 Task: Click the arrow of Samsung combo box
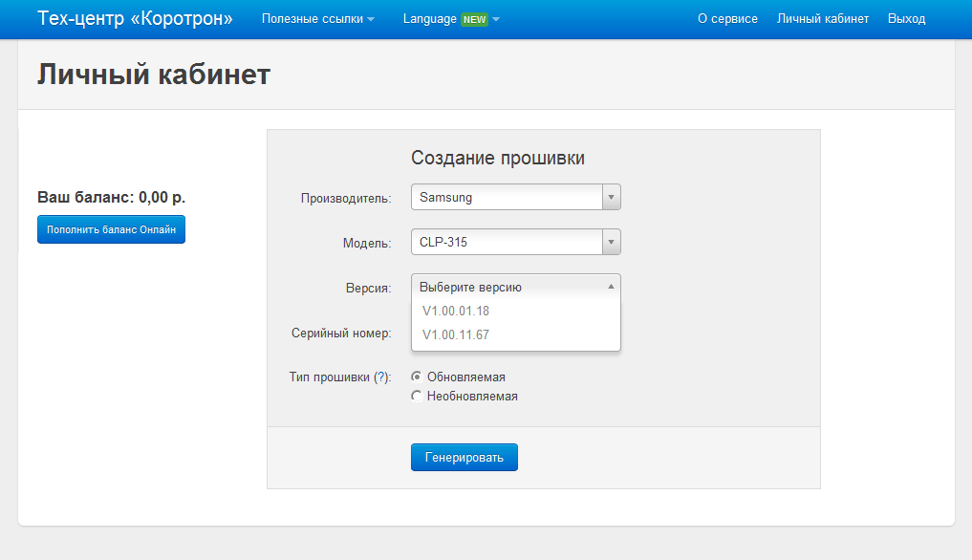pos(612,197)
